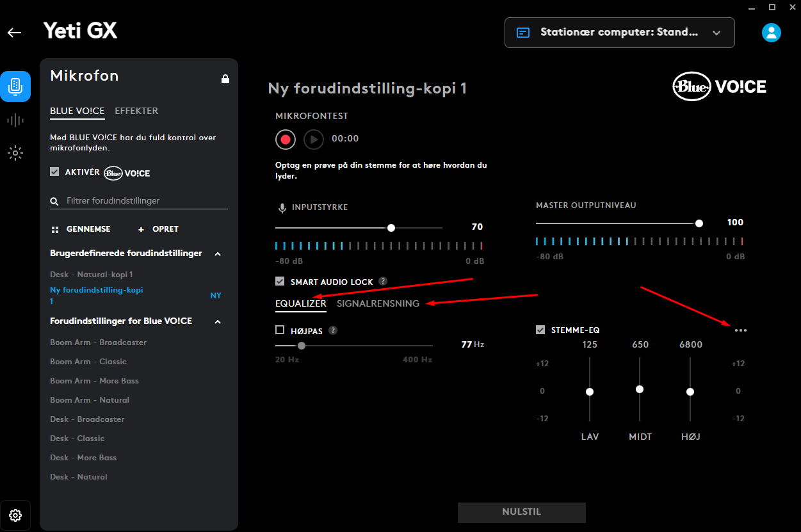This screenshot has width=801, height=532.
Task: Click the GENNEMSE browse button
Action: [x=81, y=229]
